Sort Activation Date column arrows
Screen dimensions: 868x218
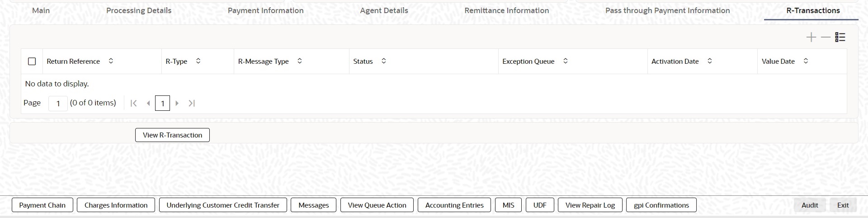pyautogui.click(x=709, y=61)
